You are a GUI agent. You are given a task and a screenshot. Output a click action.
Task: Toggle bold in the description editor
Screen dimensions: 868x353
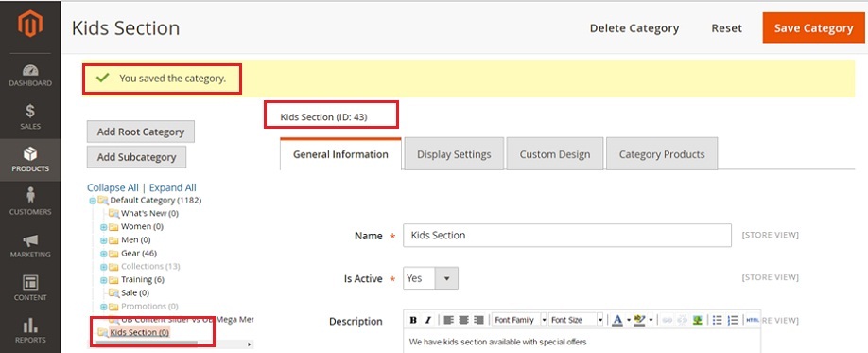413,320
